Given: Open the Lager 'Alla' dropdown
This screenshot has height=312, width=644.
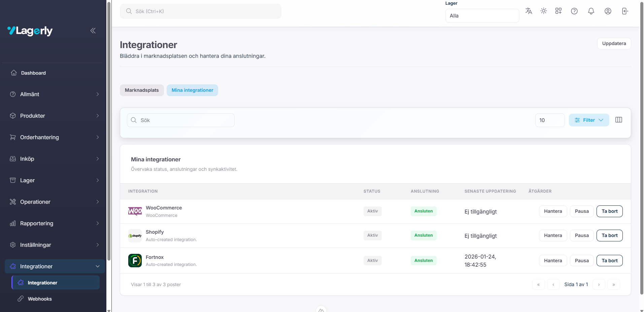Looking at the screenshot, I should (x=482, y=15).
